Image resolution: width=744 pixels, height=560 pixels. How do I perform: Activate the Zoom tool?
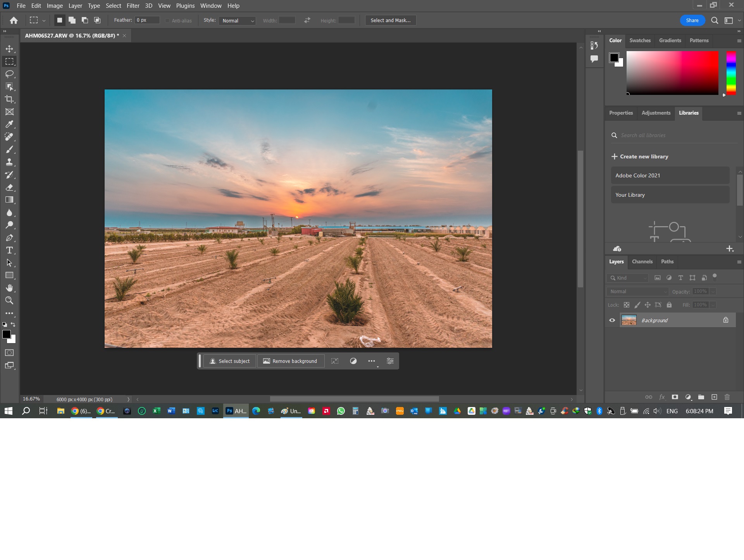point(10,301)
